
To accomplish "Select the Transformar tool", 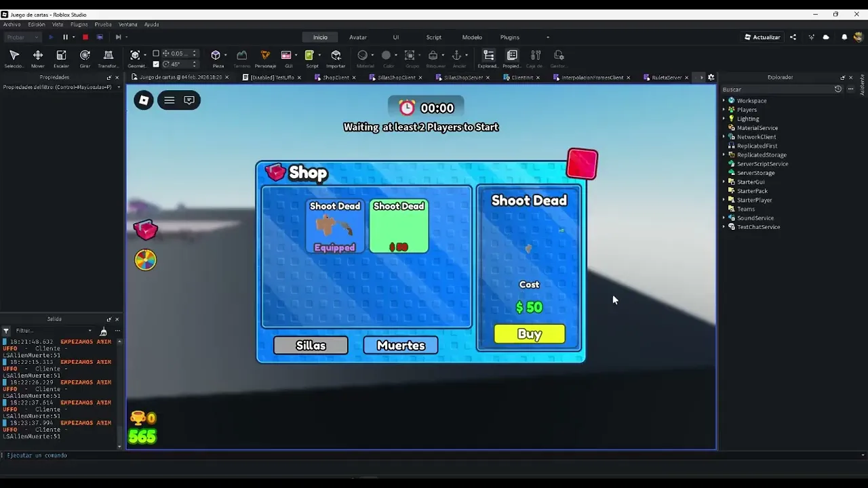I will click(x=108, y=58).
